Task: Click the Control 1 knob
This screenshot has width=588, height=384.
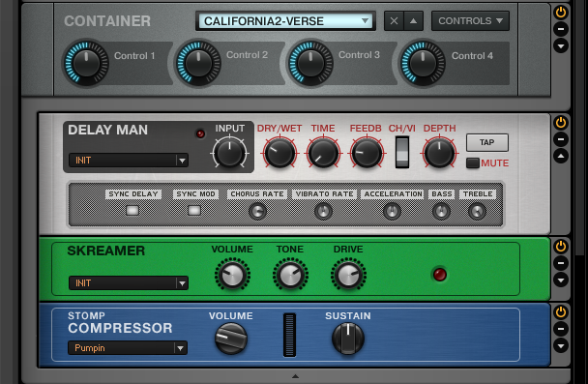Action: [x=86, y=63]
